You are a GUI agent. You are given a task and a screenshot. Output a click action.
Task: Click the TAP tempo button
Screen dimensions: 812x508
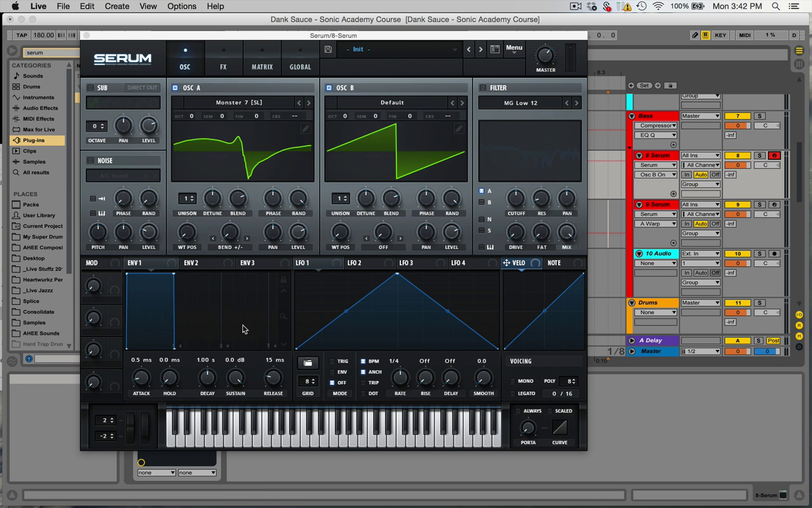pyautogui.click(x=22, y=36)
